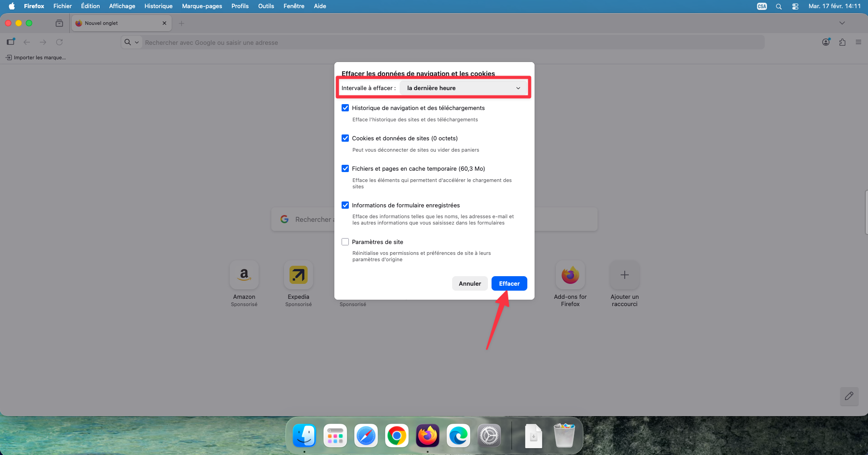This screenshot has height=455, width=868.
Task: Expand the list all tabs chevron
Action: (842, 23)
